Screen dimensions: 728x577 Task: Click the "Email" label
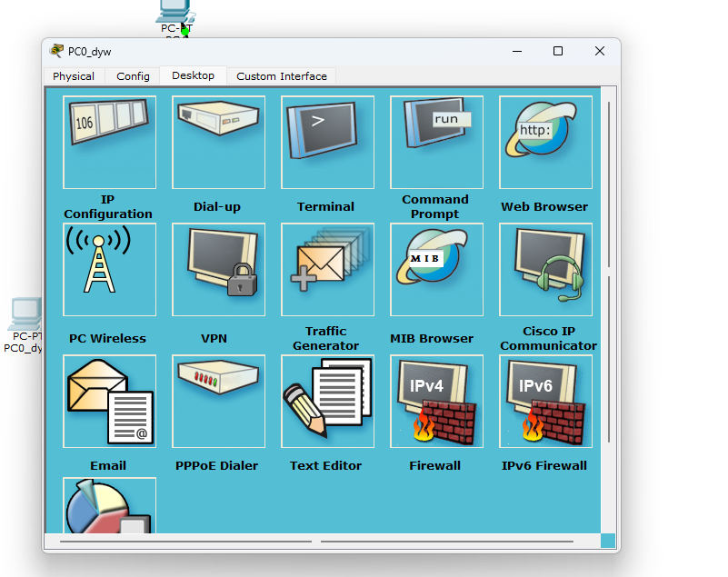108,465
